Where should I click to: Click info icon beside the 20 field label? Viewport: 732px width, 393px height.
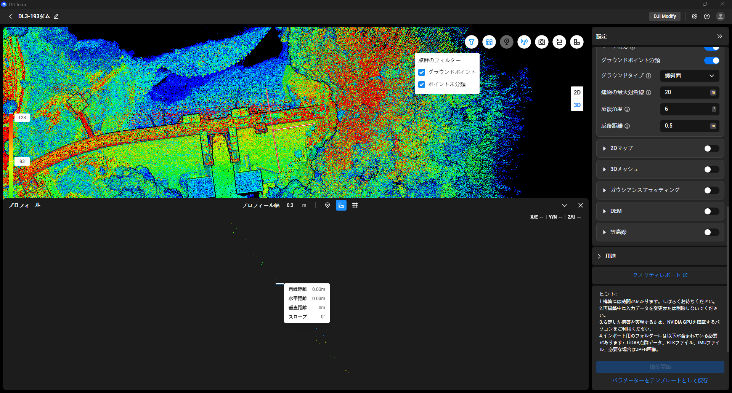[x=648, y=92]
